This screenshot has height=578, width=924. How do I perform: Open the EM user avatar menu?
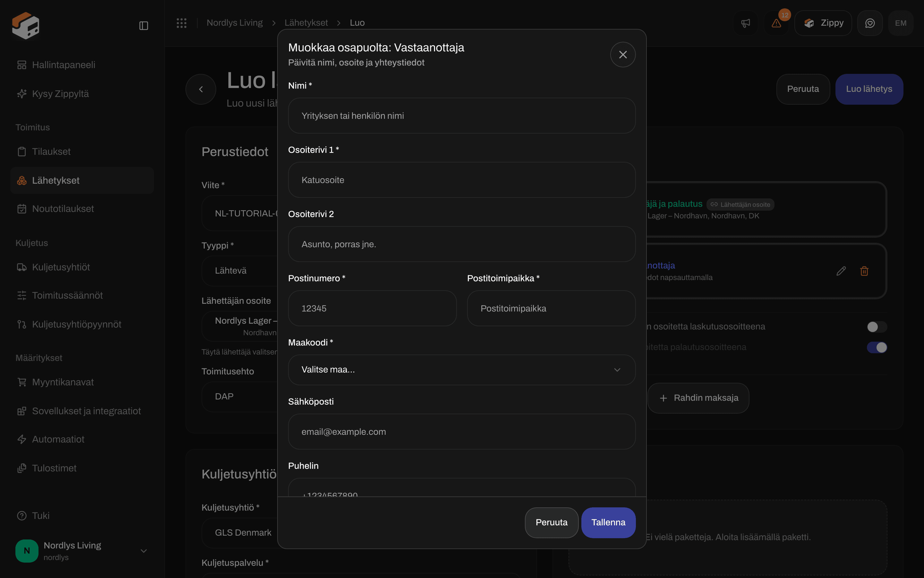pos(901,23)
